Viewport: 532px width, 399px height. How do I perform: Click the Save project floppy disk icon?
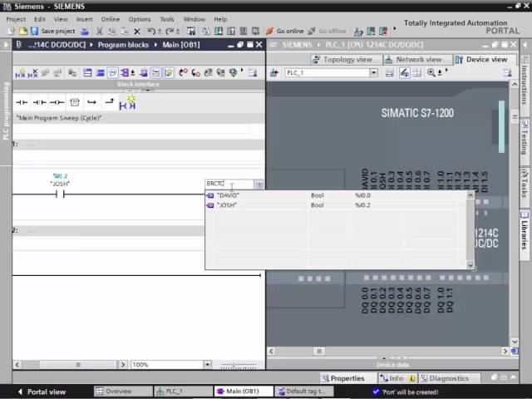[x=34, y=32]
